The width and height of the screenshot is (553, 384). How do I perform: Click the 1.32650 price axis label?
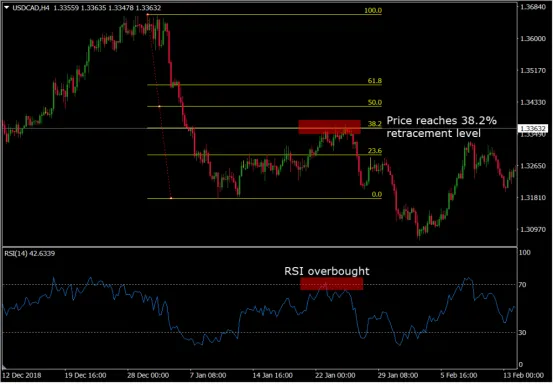click(533, 166)
